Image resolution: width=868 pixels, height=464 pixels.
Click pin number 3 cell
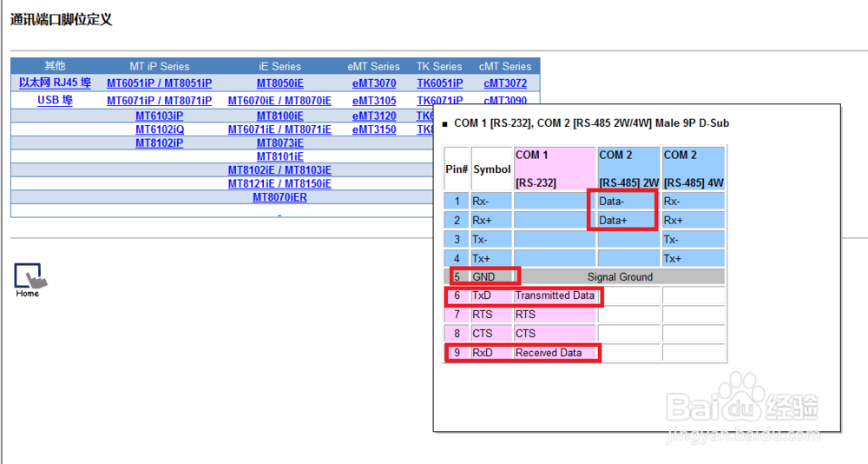point(457,240)
